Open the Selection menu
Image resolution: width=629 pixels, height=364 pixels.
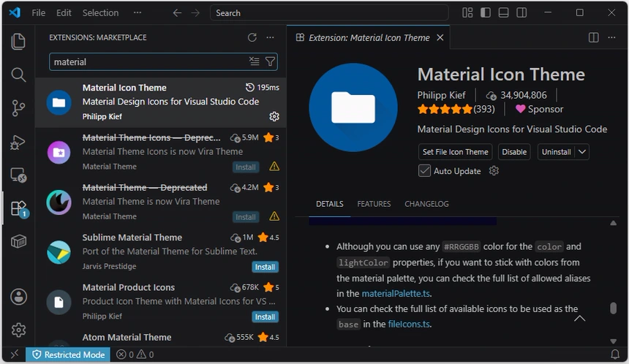pos(100,13)
